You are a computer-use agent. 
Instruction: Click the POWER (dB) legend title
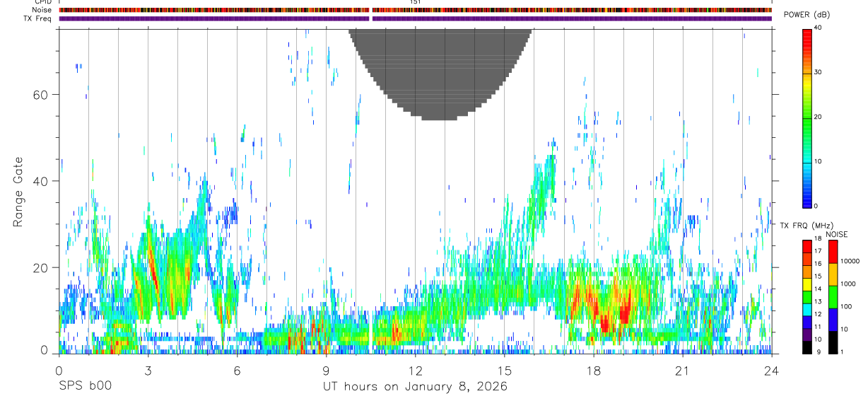click(807, 15)
